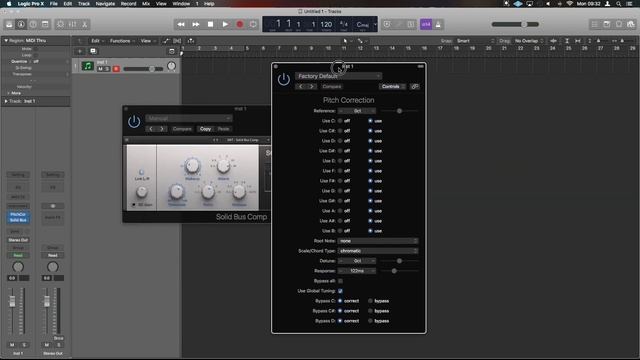Click next preset arrow in Pitch Correction

click(311, 87)
